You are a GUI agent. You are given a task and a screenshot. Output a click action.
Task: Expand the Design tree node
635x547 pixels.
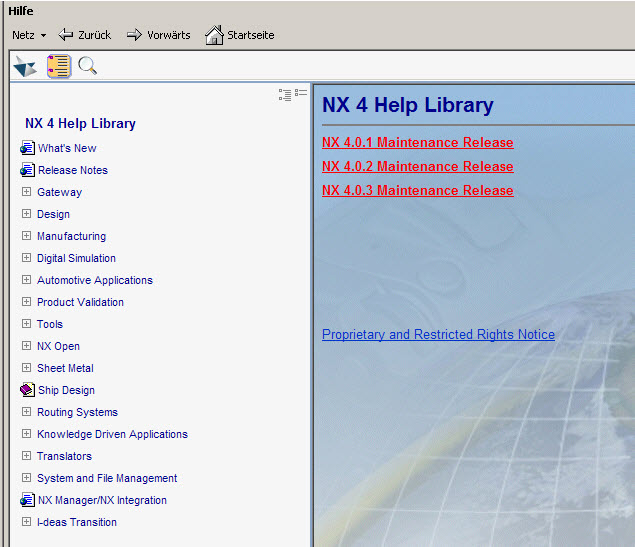pos(26,213)
